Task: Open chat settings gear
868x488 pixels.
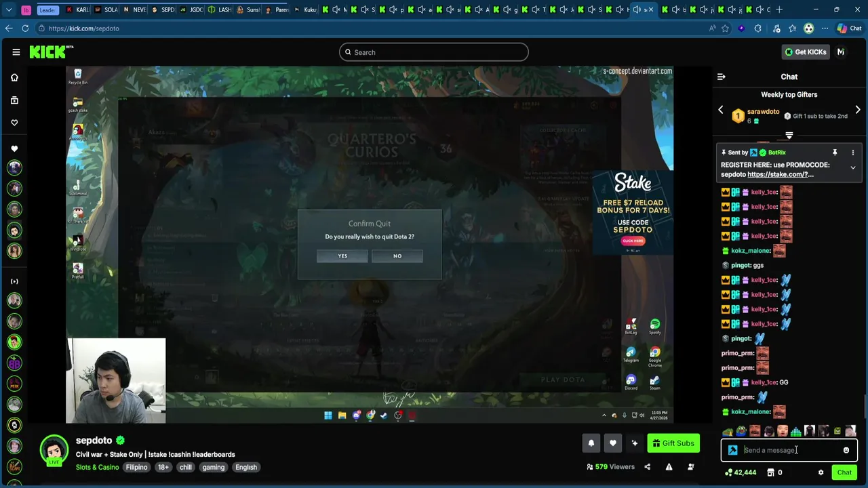Action: point(821,472)
